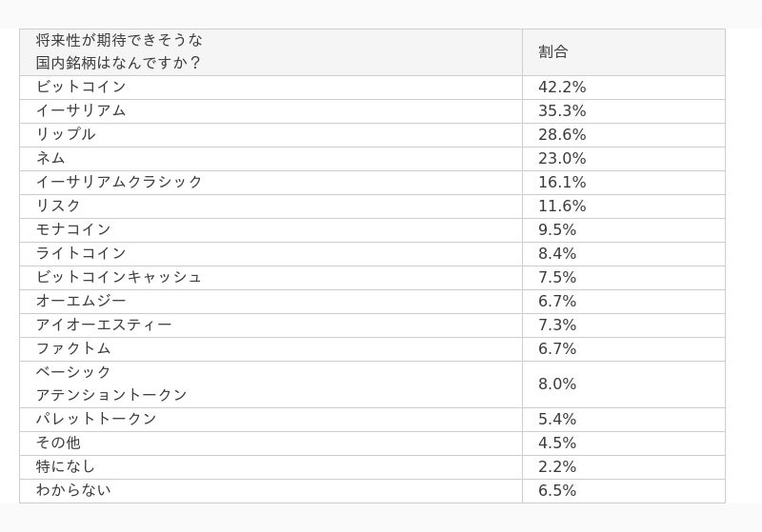
Task: Click the リップル row name
Action: coord(66,134)
